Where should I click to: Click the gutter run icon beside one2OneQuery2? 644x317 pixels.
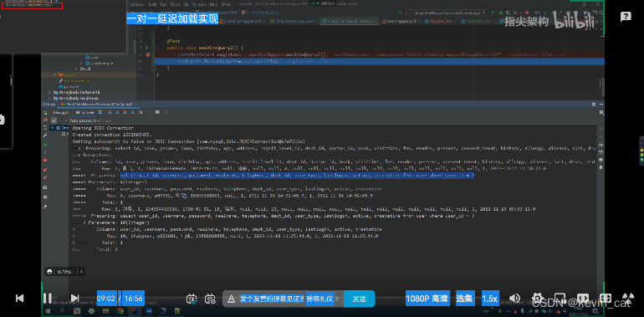pyautogui.click(x=147, y=48)
